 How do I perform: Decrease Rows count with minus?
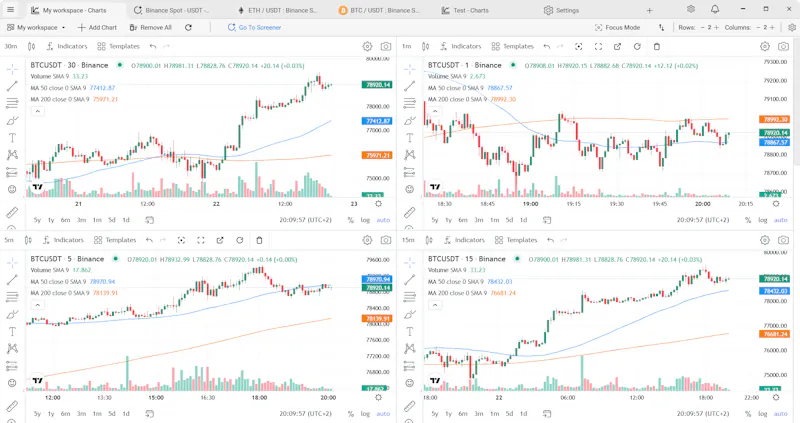click(703, 28)
